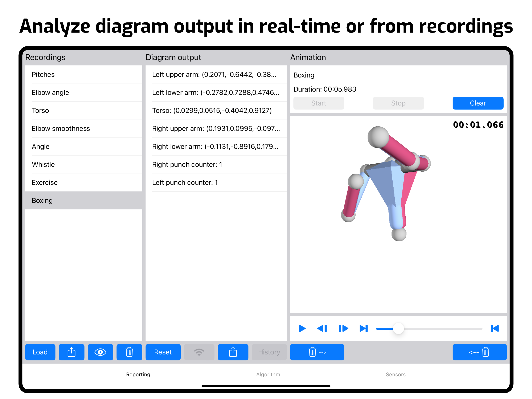Switch to the Sensors tab
532x399 pixels.
[x=396, y=374]
